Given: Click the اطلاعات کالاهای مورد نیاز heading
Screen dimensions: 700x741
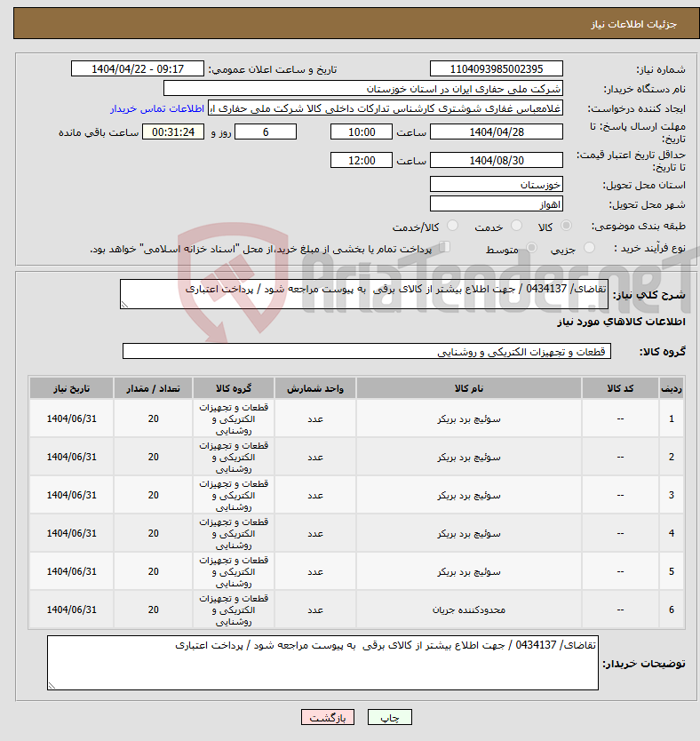Looking at the screenshot, I should point(621,322).
